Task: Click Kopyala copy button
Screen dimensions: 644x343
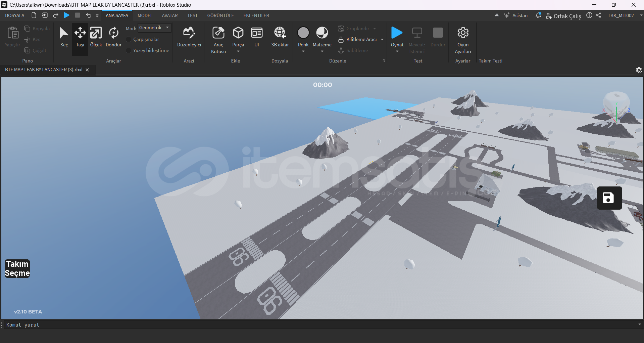Action: (37, 29)
